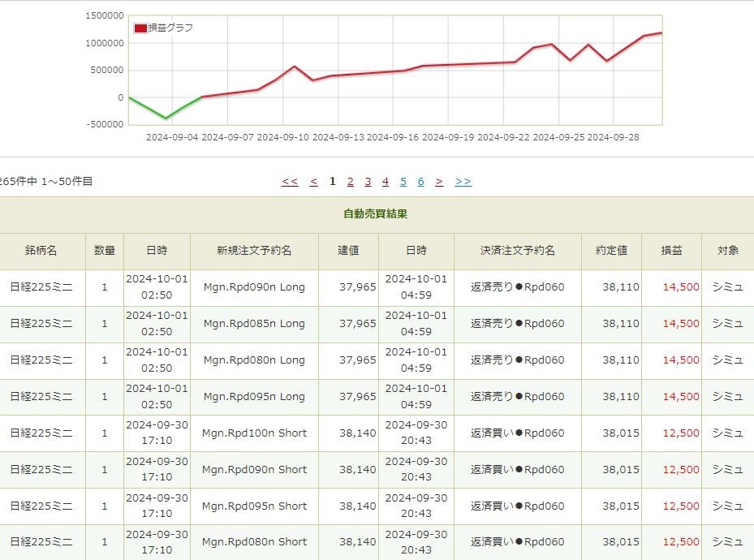Select Mgn.Rpd090n Short order cell
754x560 pixels.
[254, 470]
